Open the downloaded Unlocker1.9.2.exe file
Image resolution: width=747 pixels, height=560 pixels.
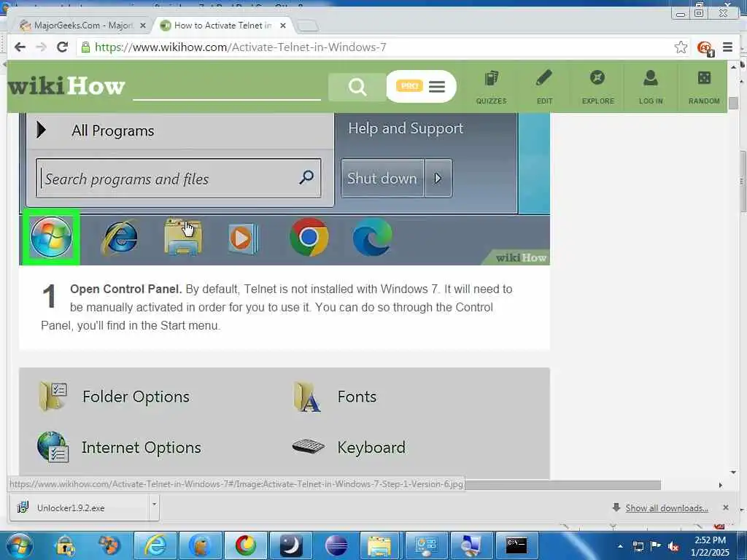tap(79, 507)
